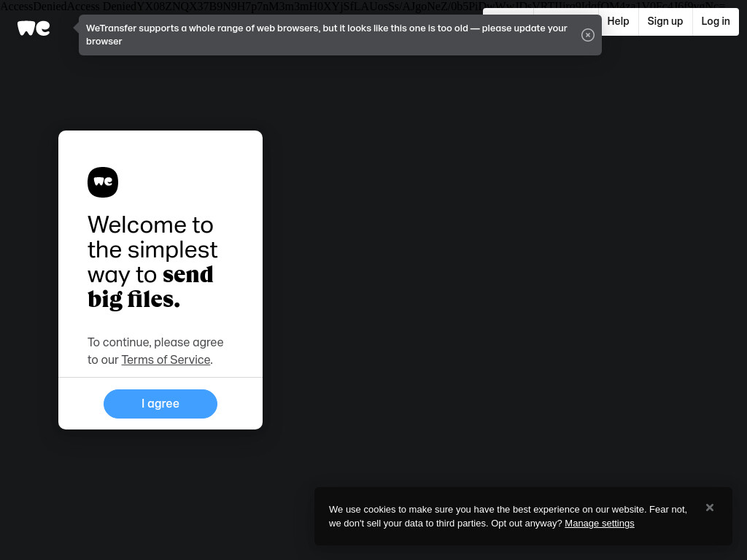This screenshot has height=560, width=747.
Task: Open the Terms of Service link
Action: 166,359
